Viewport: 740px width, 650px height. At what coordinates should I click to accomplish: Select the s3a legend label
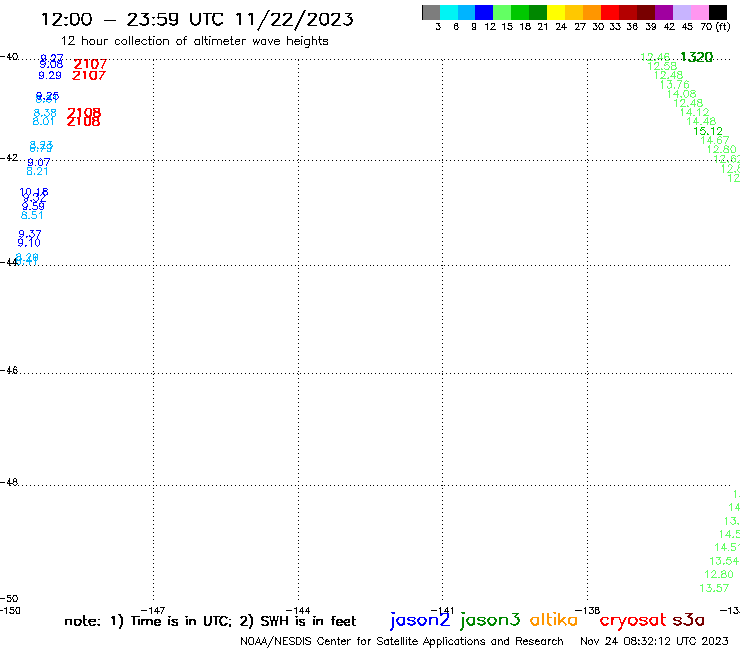coord(689,620)
